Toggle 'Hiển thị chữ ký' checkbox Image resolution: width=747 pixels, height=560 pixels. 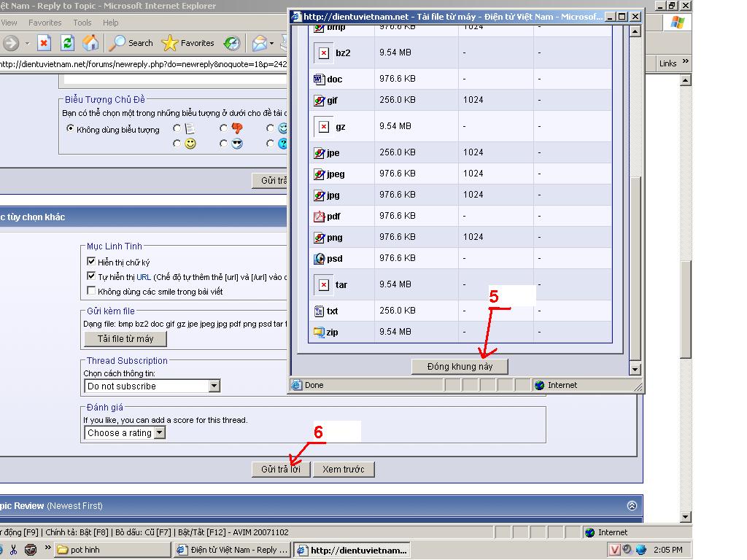pos(91,262)
